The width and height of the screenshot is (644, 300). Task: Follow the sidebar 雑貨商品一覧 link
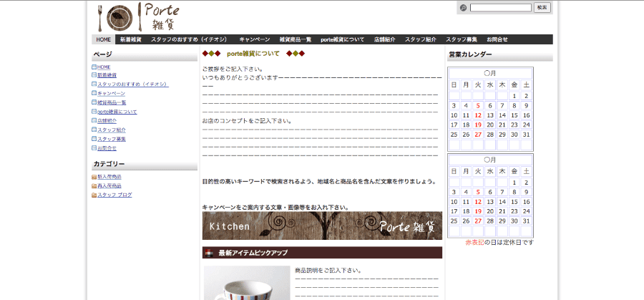pyautogui.click(x=112, y=102)
